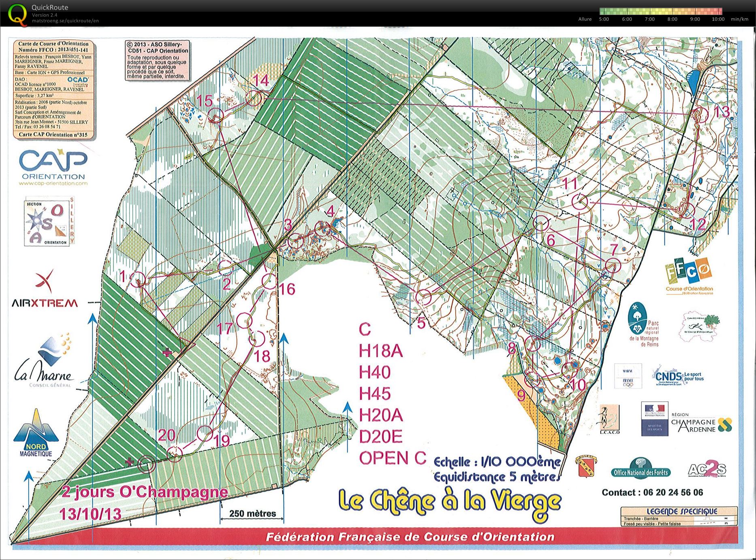Click control circle 11
This screenshot has height=560, width=756.
pos(580,201)
